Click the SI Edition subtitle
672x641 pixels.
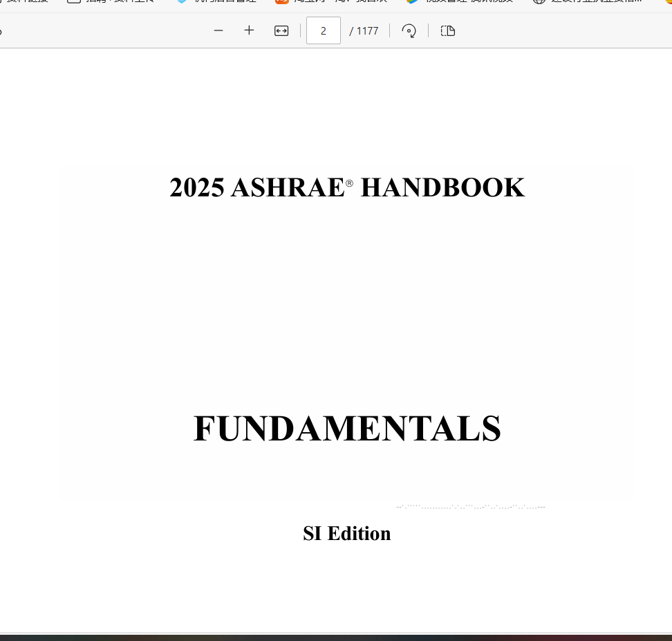pos(347,533)
